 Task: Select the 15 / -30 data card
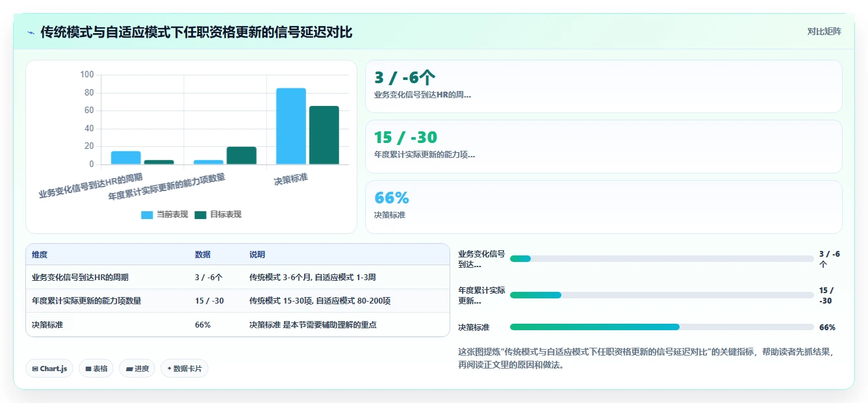tap(604, 146)
